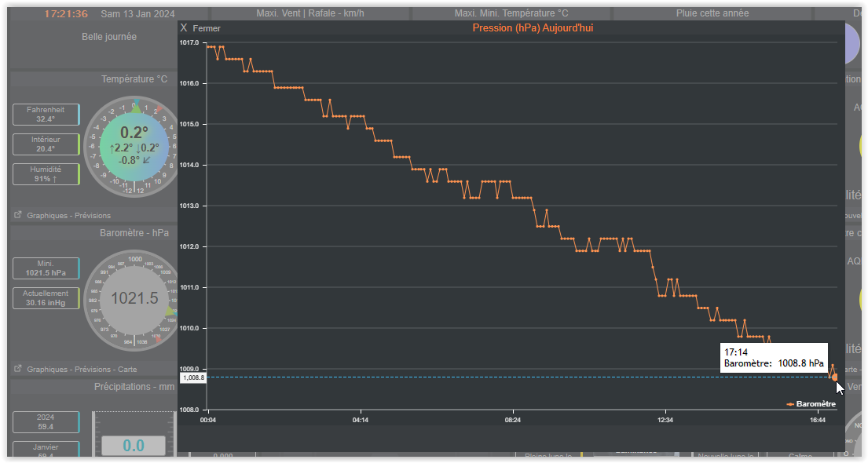The height and width of the screenshot is (463, 868).
Task: Click the Précipitations - mm panel title
Action: click(x=134, y=387)
